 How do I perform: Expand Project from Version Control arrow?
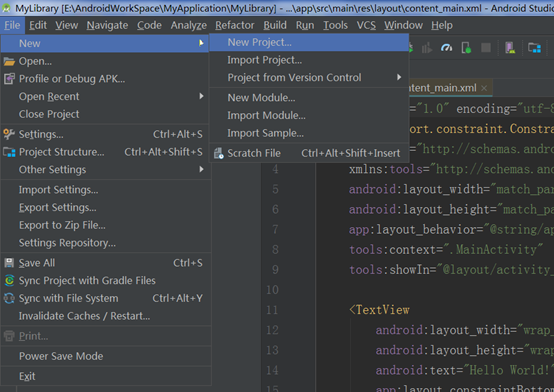point(399,77)
